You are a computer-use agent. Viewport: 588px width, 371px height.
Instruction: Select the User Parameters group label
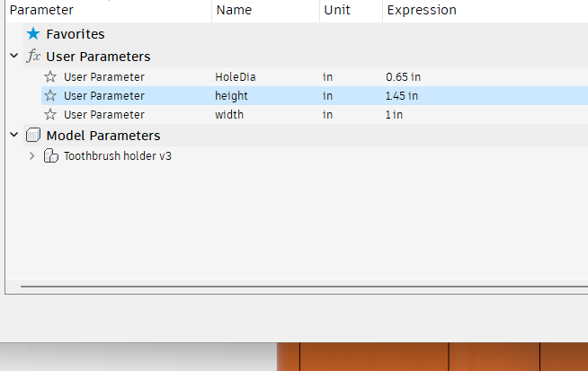click(98, 57)
